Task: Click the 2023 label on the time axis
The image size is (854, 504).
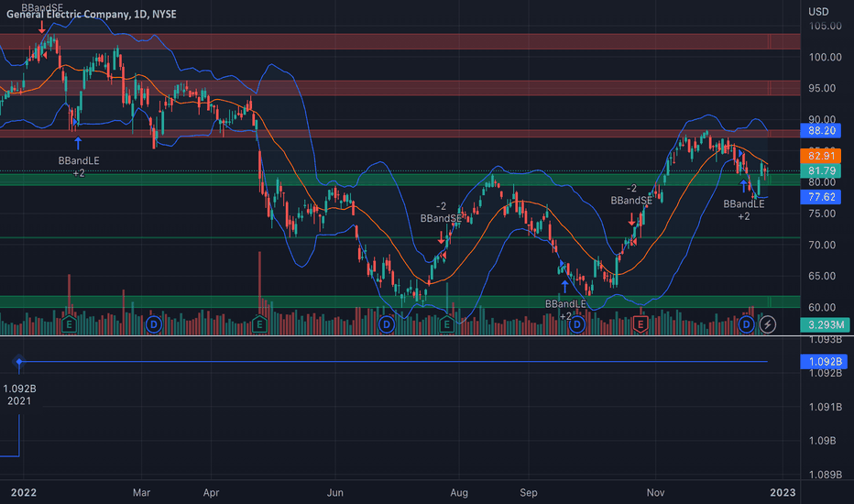Action: pos(783,493)
